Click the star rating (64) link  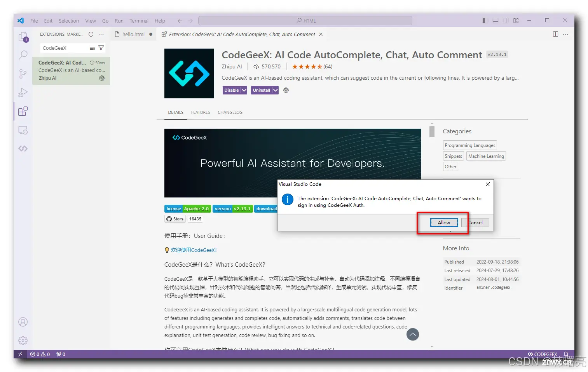point(312,66)
